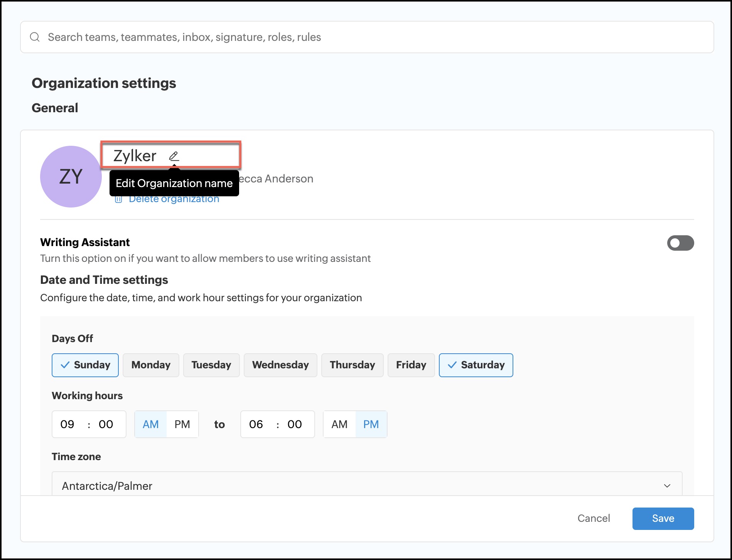Click the start minutes field after 09

[106, 424]
